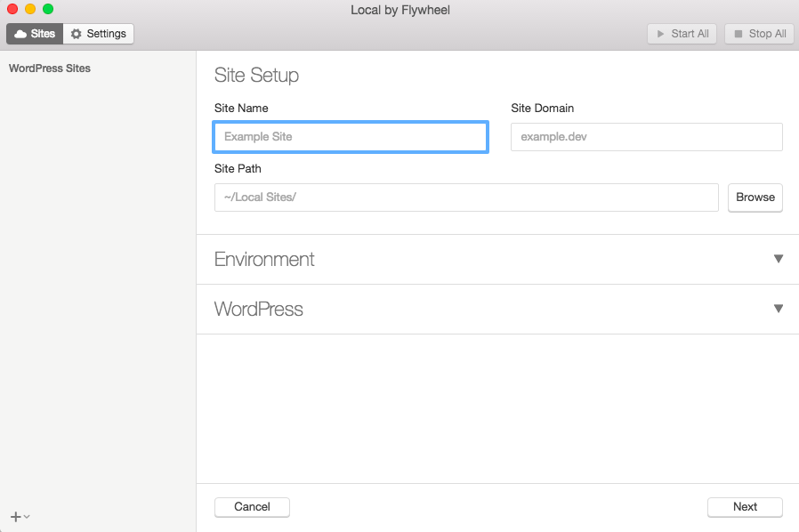This screenshot has height=532, width=799.
Task: Add a new site with plus icon
Action: pos(16,517)
